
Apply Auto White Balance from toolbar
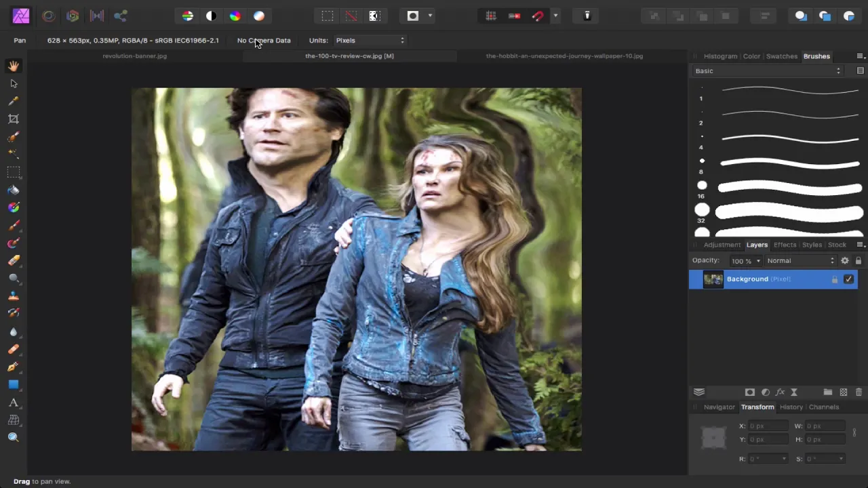click(259, 16)
